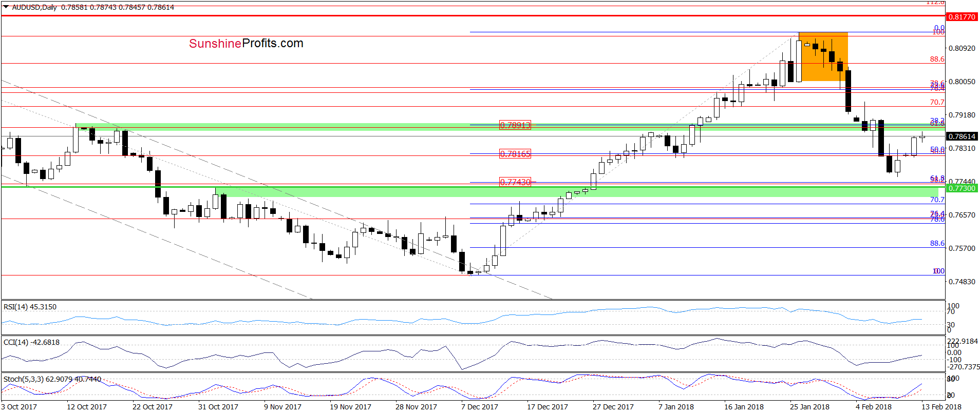Click the red 88.6 Fibonacci label near 0.80920
The height and width of the screenshot is (414, 980).
pos(937,59)
